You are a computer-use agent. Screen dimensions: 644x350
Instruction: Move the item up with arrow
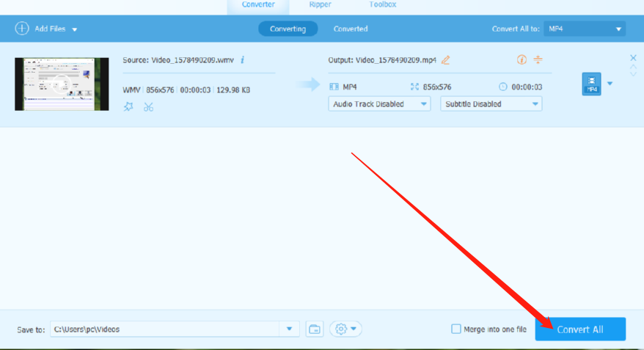[x=633, y=67]
